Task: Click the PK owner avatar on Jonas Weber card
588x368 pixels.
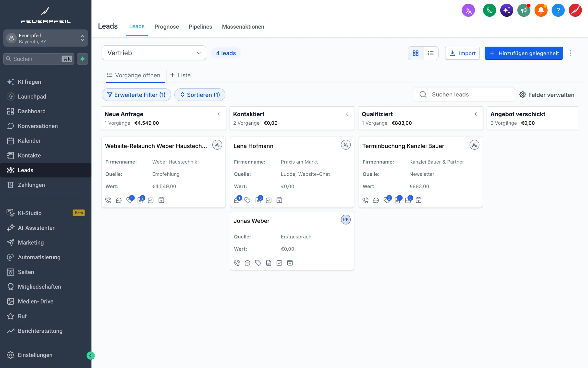Action: click(x=346, y=220)
